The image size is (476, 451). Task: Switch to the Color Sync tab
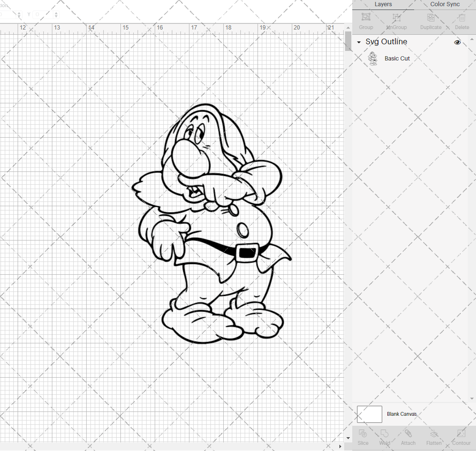click(x=445, y=4)
